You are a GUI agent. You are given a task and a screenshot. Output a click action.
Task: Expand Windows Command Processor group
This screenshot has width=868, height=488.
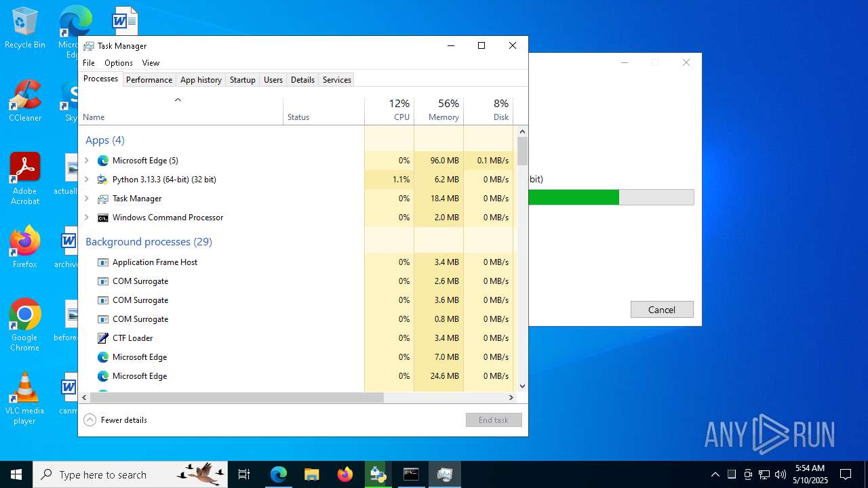coord(86,218)
